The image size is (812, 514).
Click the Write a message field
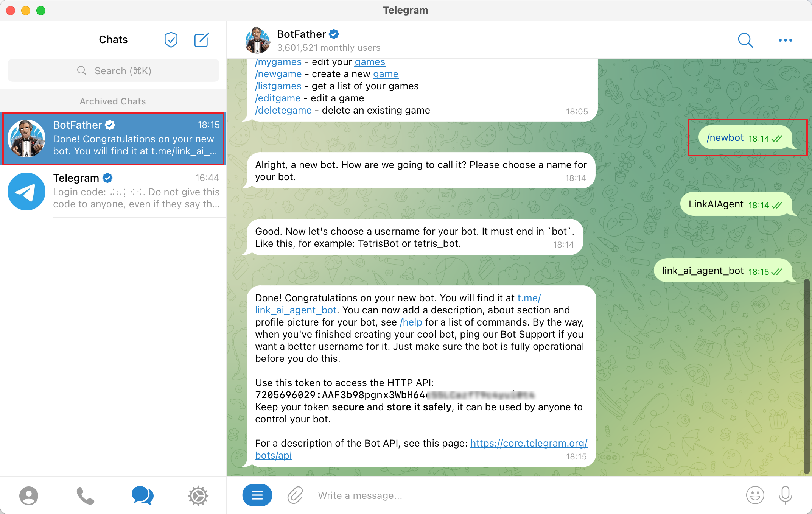tap(526, 495)
